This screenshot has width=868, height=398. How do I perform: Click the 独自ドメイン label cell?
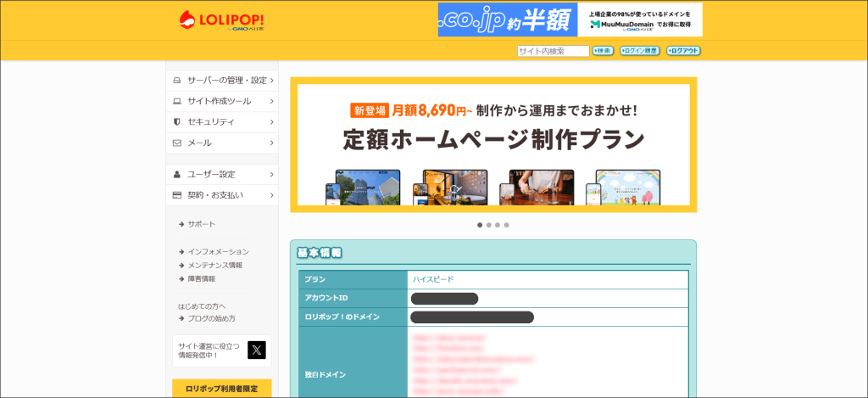tap(353, 362)
